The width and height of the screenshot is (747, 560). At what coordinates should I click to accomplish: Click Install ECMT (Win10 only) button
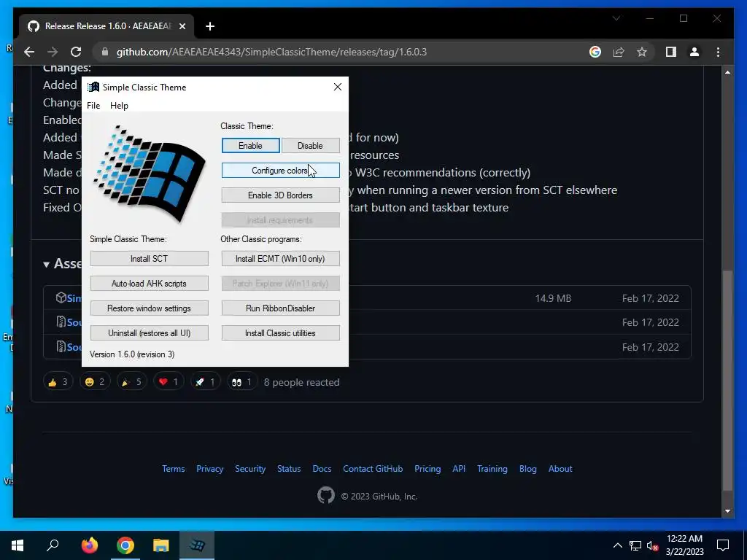point(280,259)
